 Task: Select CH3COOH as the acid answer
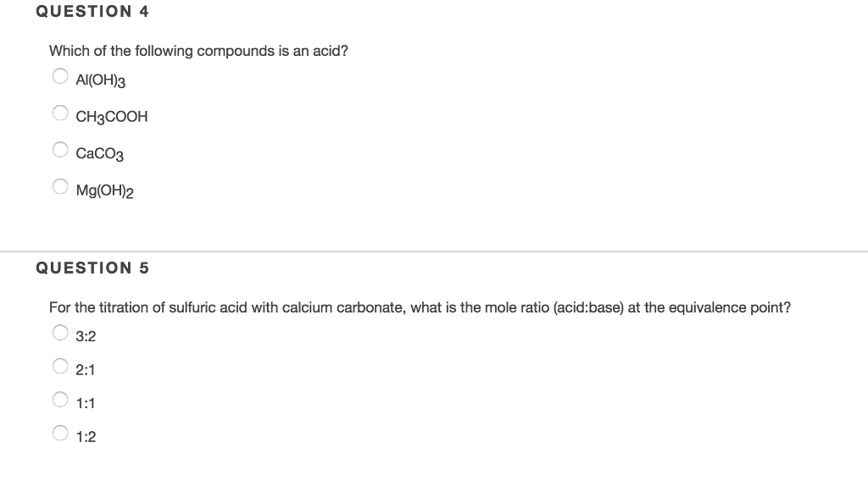(x=59, y=112)
